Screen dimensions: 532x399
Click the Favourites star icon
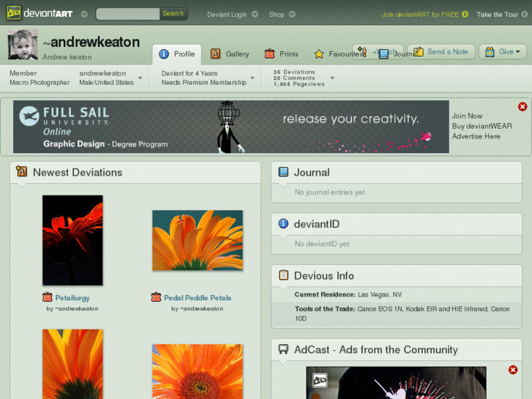[319, 54]
